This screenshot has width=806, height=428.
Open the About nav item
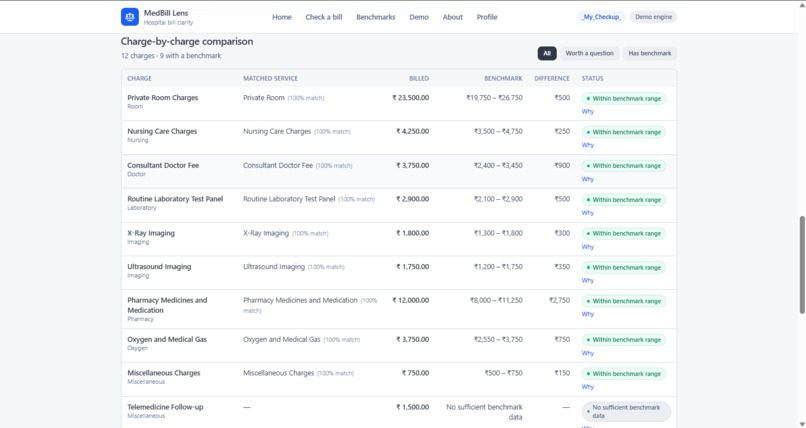coord(452,17)
